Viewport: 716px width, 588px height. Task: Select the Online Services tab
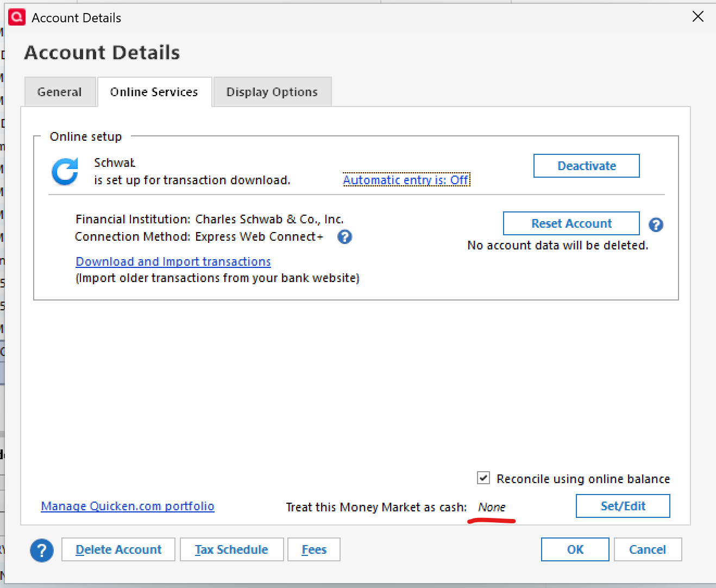[x=154, y=92]
